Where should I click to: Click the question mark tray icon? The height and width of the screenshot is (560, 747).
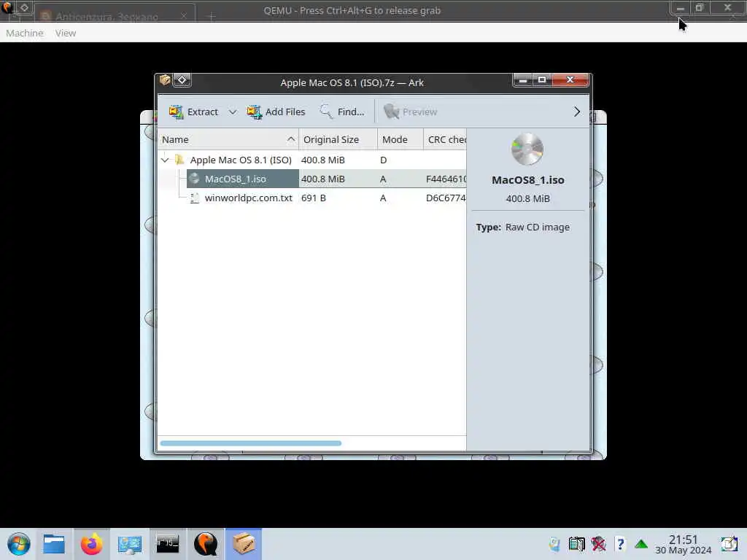(620, 544)
